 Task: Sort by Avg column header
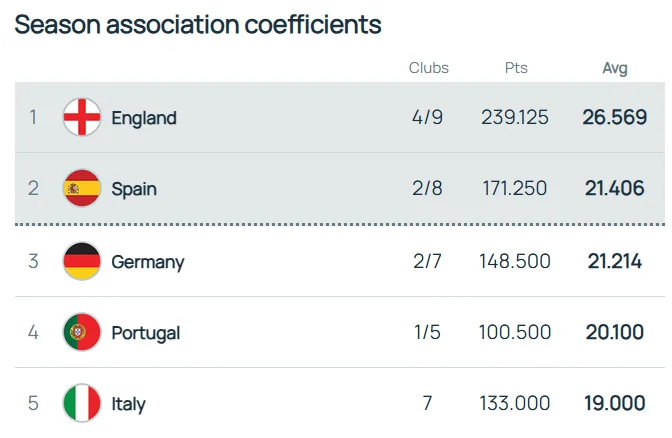point(614,68)
